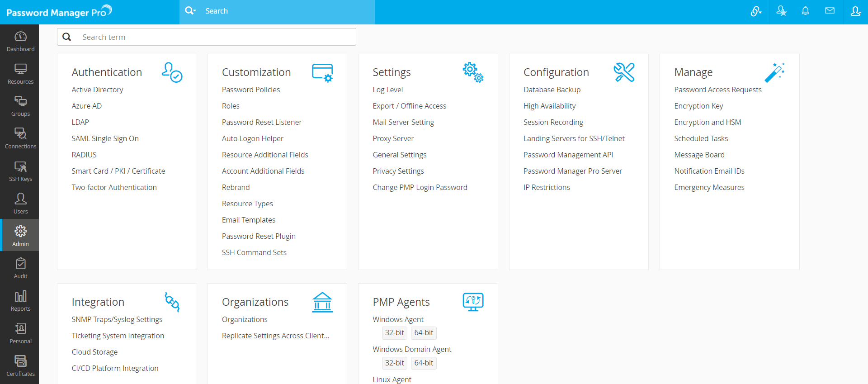Open Database Backup configuration
Viewport: 868px width, 384px height.
click(552, 90)
